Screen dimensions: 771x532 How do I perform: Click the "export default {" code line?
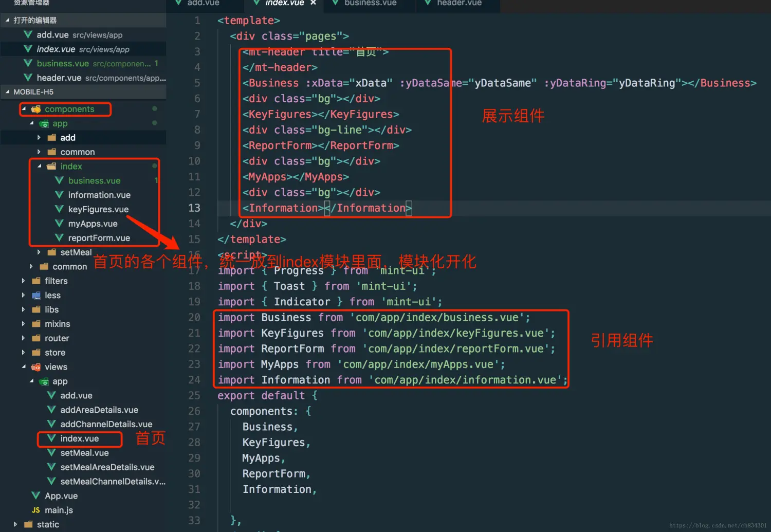pyautogui.click(x=267, y=396)
